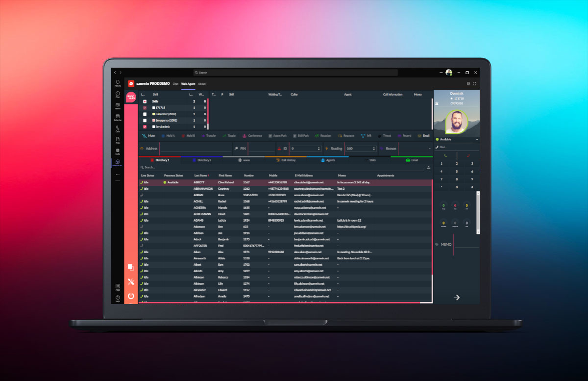The image size is (588, 381).
Task: Click the Mute call control
Action: [x=148, y=135]
